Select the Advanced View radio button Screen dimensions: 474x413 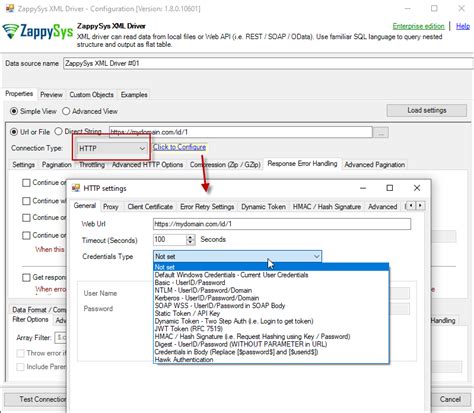coord(66,111)
